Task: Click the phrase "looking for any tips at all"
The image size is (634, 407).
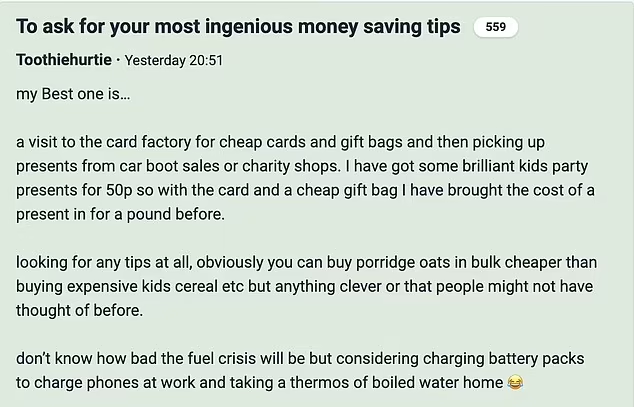Action: (x=102, y=262)
